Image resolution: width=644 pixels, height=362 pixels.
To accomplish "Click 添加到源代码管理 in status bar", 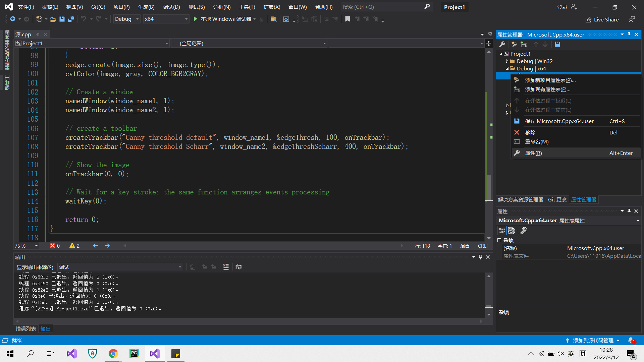I will point(593,340).
